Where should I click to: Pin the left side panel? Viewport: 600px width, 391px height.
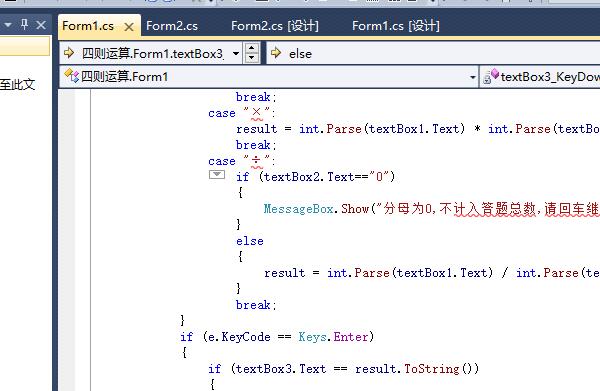click(x=24, y=25)
